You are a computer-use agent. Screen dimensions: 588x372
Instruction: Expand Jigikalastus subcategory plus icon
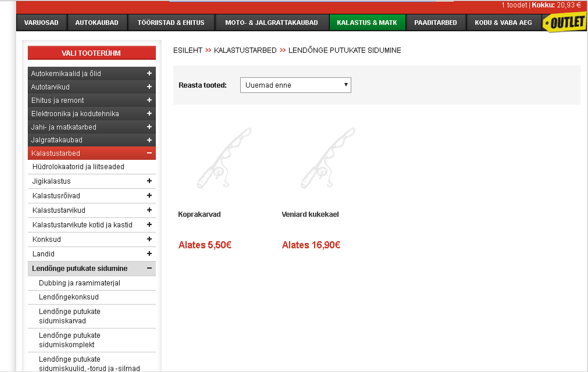149,181
